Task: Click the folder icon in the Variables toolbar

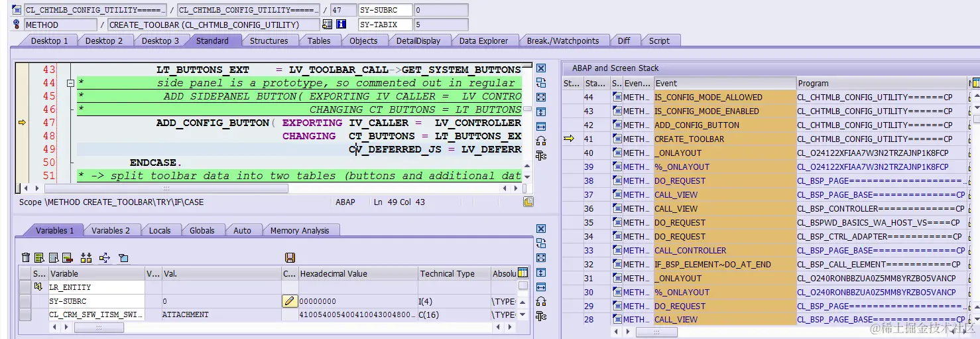Action: [x=123, y=257]
